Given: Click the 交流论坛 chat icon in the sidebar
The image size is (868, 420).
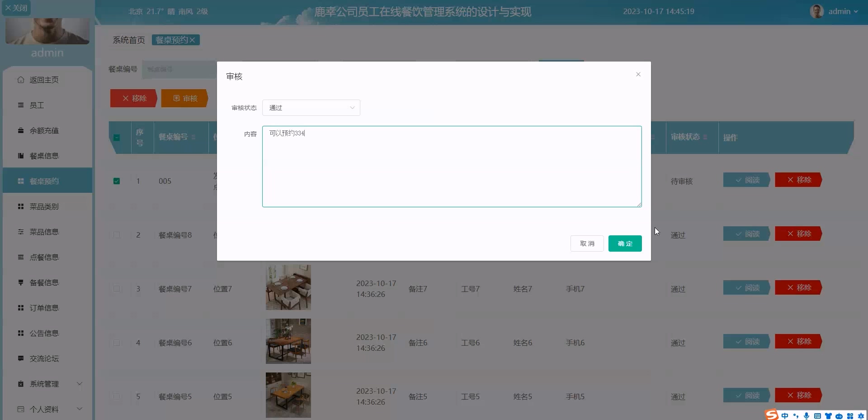Looking at the screenshot, I should (x=21, y=358).
